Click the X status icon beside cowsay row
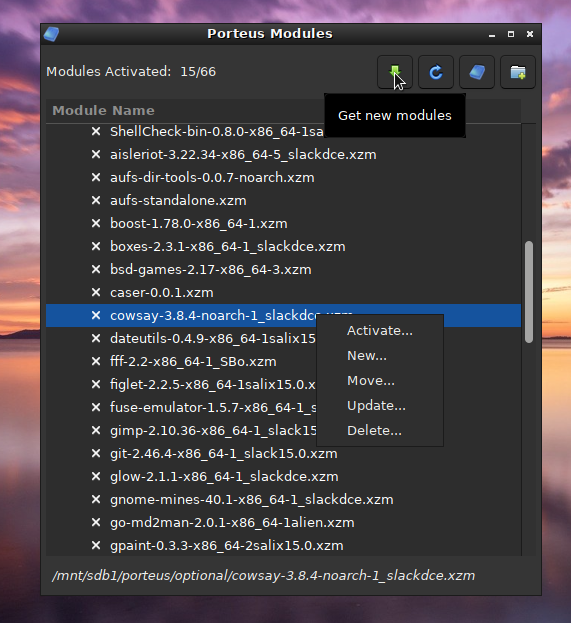Screen dimensions: 571x623 point(96,315)
